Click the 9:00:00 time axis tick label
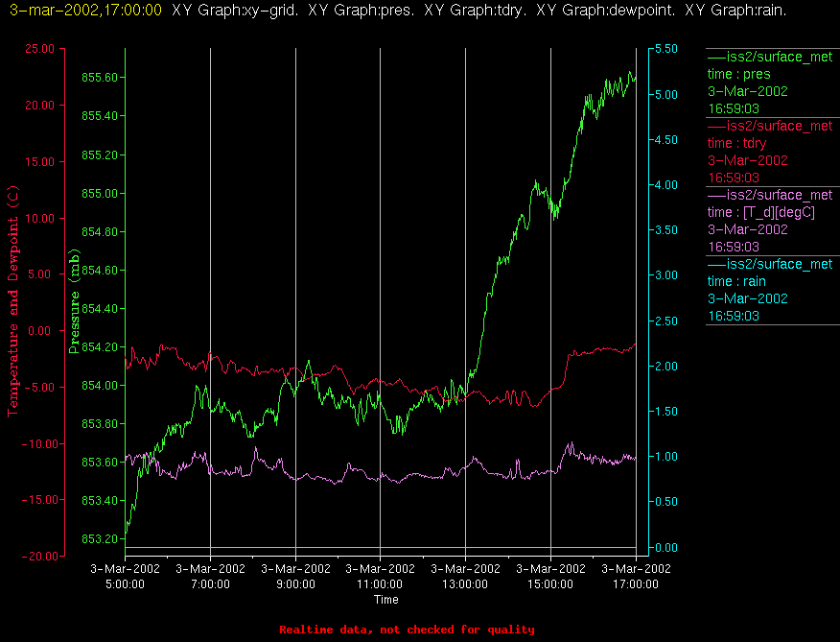 tap(295, 577)
